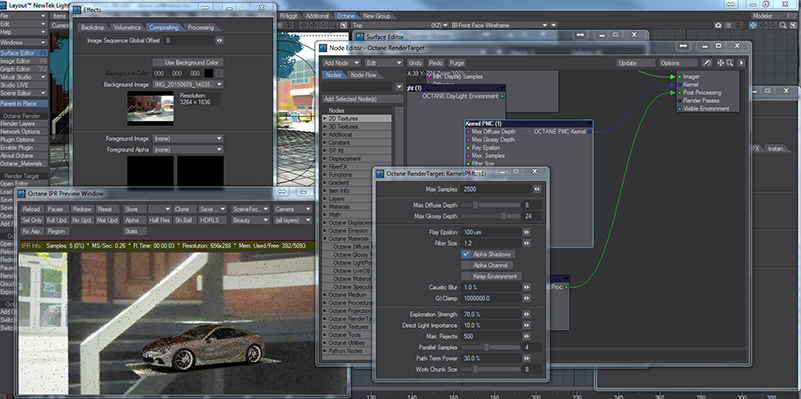Viewport: 801px width, 399px height.
Task: Click the OCTANE PMC Kernel output dot
Action: [x=590, y=132]
